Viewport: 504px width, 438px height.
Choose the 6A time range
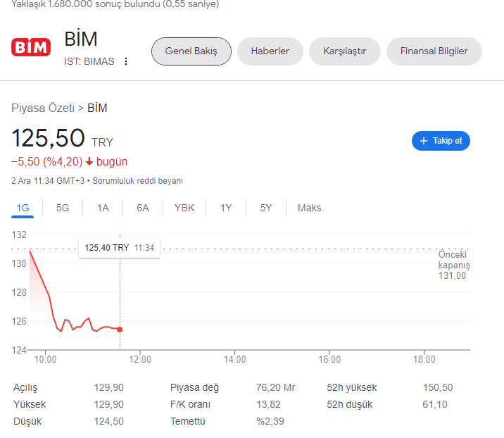(143, 208)
